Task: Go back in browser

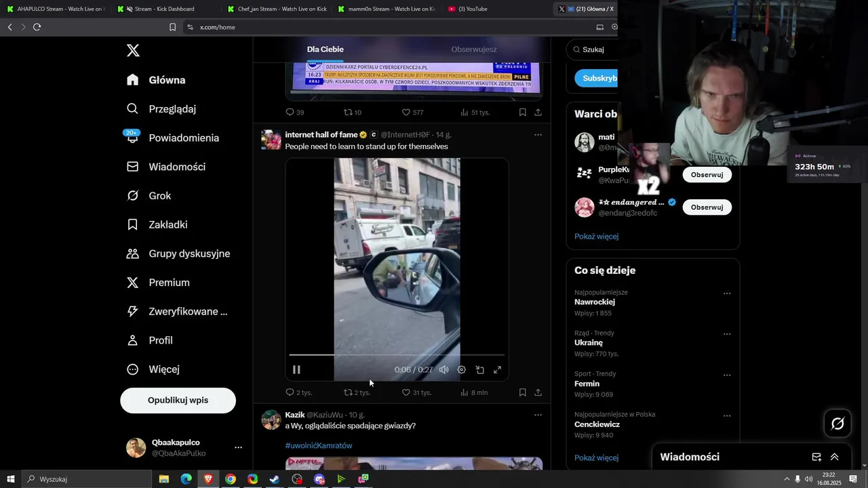Action: [x=10, y=27]
